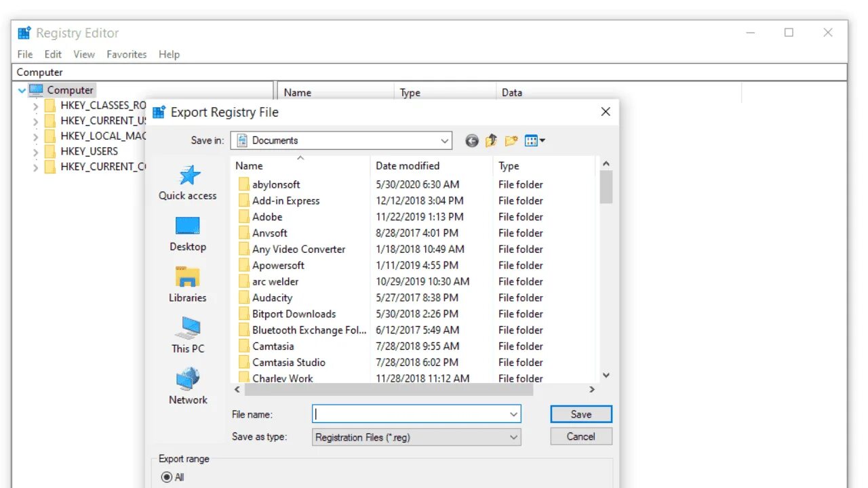868x488 pixels.
Task: Click the Cancel button
Action: (x=581, y=436)
